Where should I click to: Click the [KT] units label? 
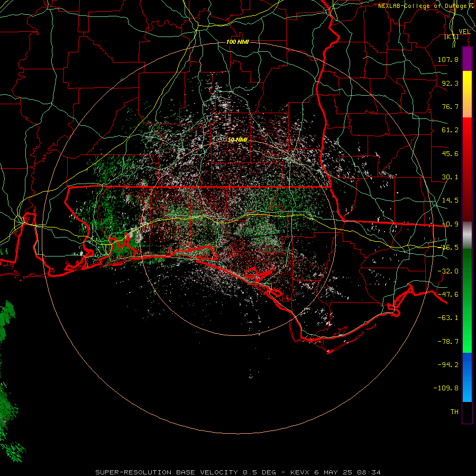coord(452,37)
